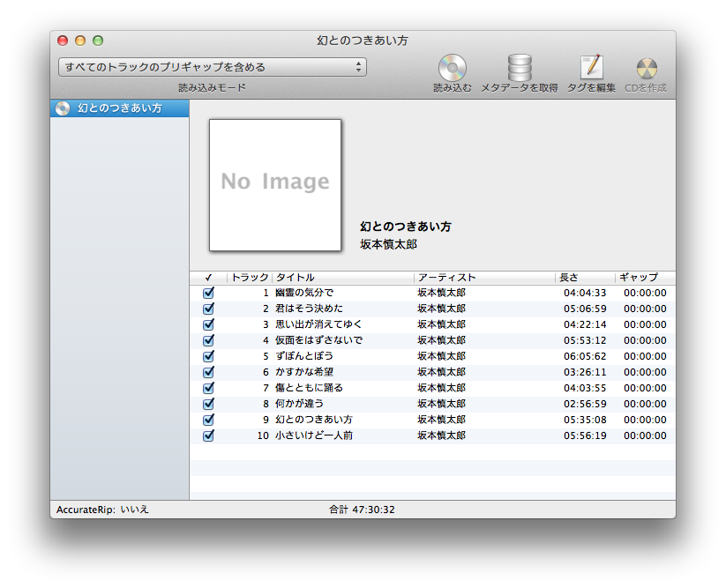Toggle checkbox for track 7 傷とともに踊る
Screen dimensions: 726x588
(208, 388)
